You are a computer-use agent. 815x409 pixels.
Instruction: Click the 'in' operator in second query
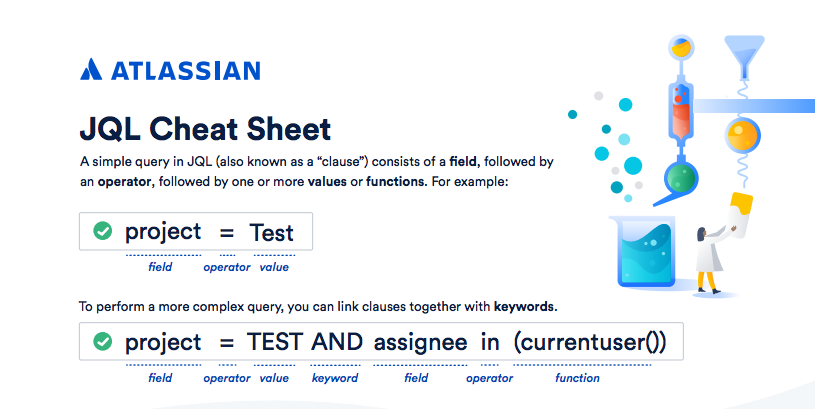coord(490,342)
